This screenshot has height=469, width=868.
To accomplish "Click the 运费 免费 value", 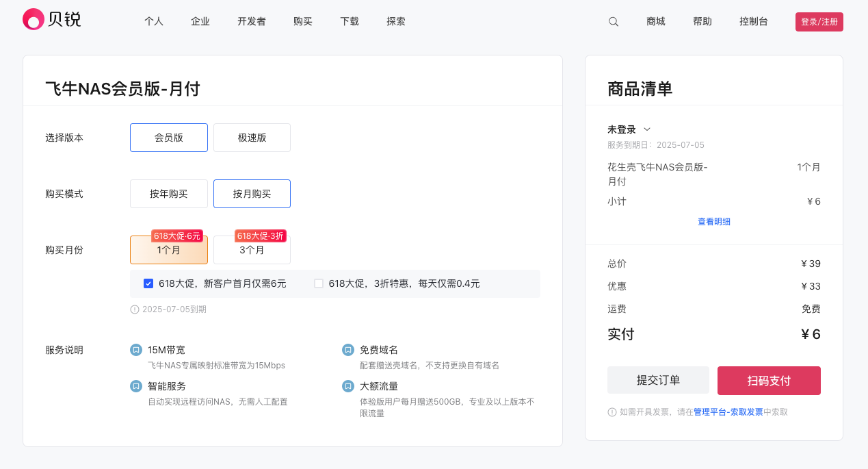I will (x=811, y=309).
